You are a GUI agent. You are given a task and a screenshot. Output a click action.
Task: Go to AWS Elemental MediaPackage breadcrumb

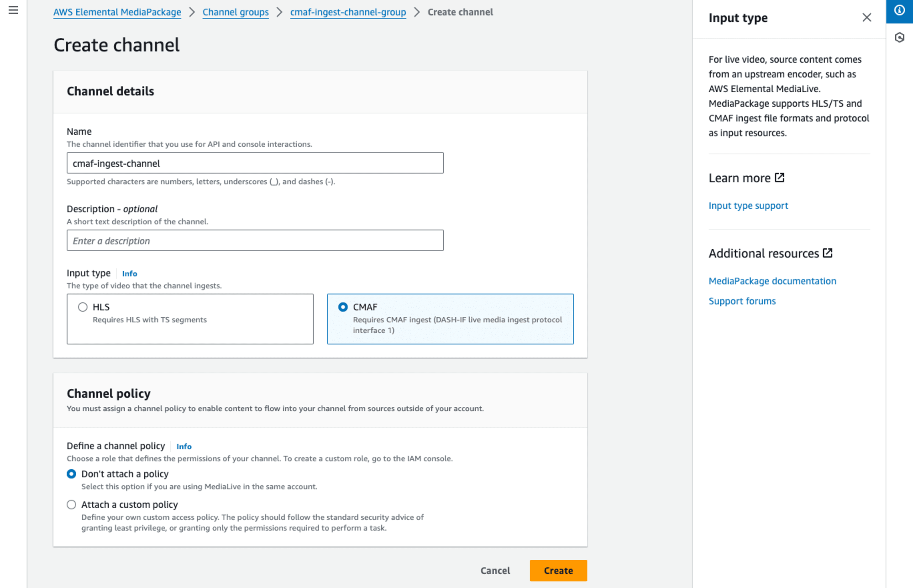[x=117, y=12]
